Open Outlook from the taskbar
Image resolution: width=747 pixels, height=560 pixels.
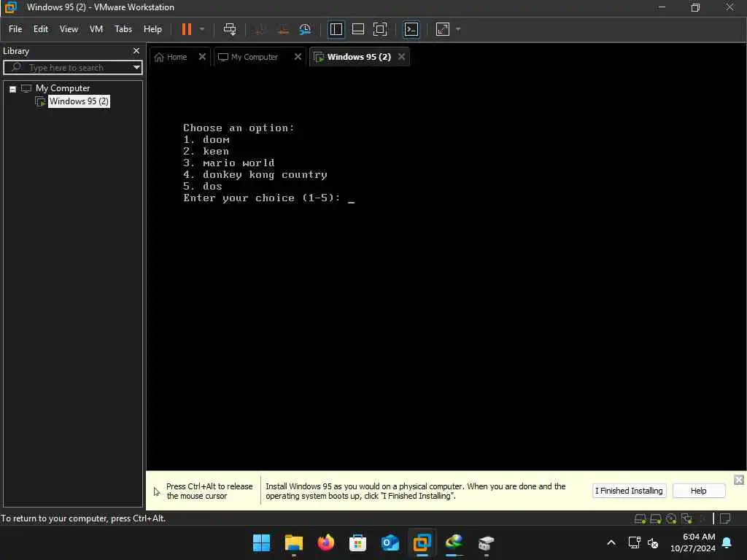click(390, 542)
